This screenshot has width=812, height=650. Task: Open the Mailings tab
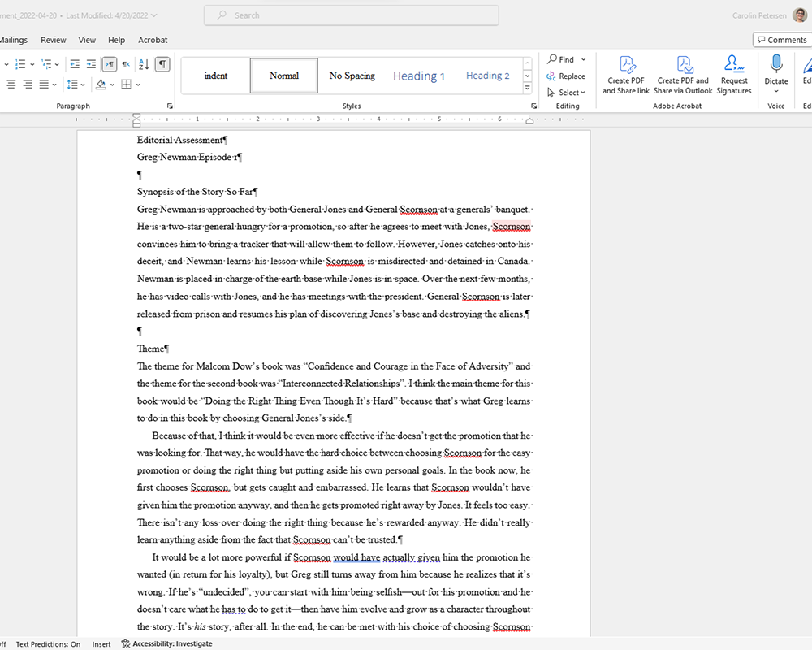click(14, 40)
